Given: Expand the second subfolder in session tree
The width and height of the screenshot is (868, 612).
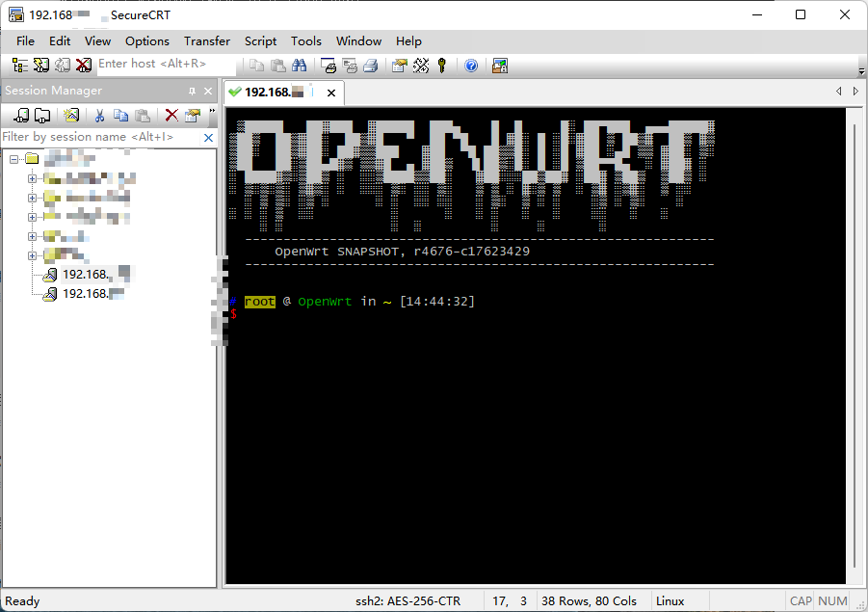Looking at the screenshot, I should [x=32, y=198].
